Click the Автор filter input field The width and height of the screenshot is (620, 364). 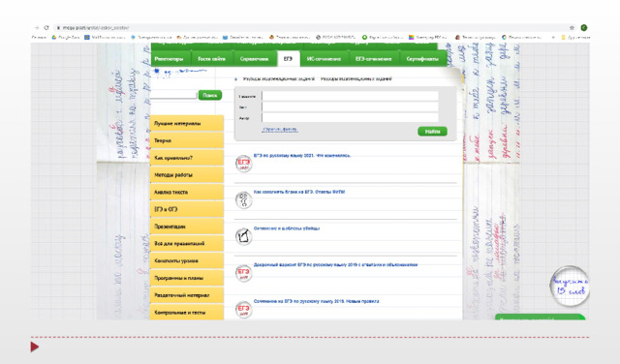[x=351, y=118]
